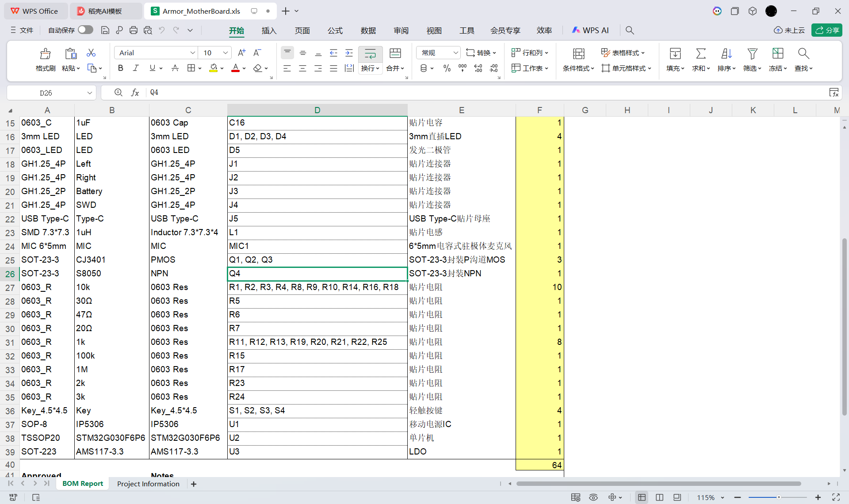This screenshot has height=504, width=849.
Task: Open the Insert ribbon tab
Action: (269, 31)
